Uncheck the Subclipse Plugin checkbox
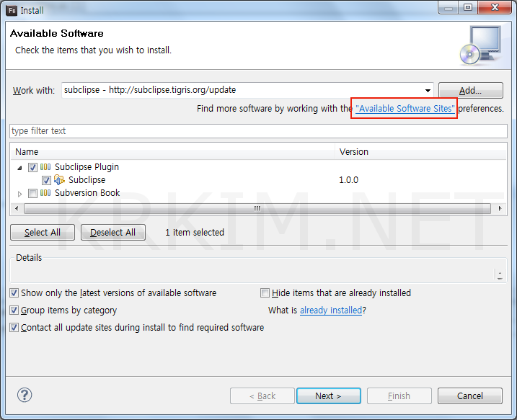 tap(32, 167)
